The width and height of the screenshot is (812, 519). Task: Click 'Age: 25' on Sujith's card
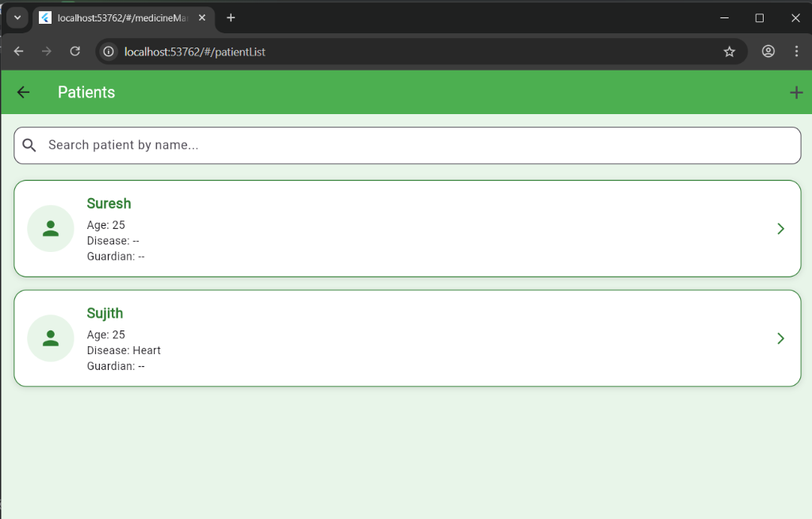[x=105, y=335]
